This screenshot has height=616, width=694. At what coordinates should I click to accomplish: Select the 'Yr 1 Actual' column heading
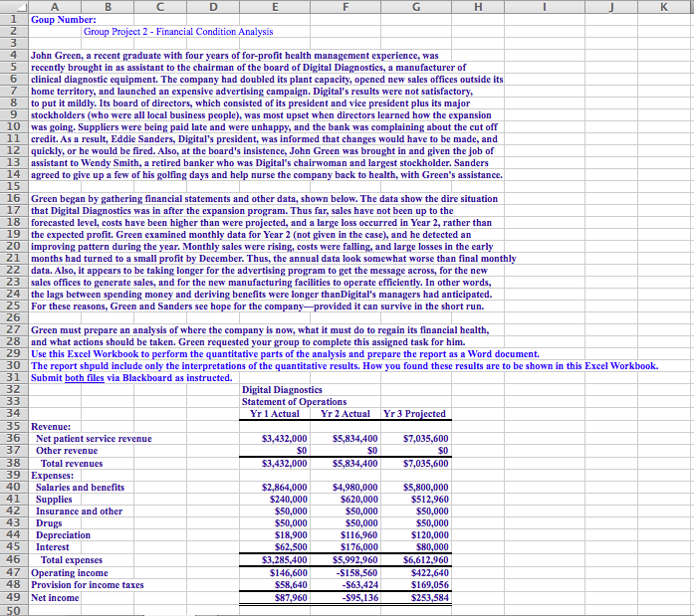275,414
